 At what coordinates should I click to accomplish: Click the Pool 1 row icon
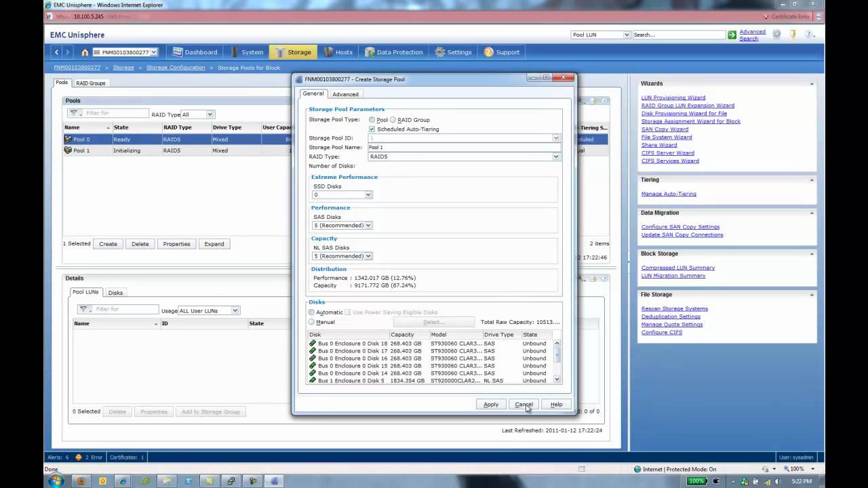[x=68, y=150]
